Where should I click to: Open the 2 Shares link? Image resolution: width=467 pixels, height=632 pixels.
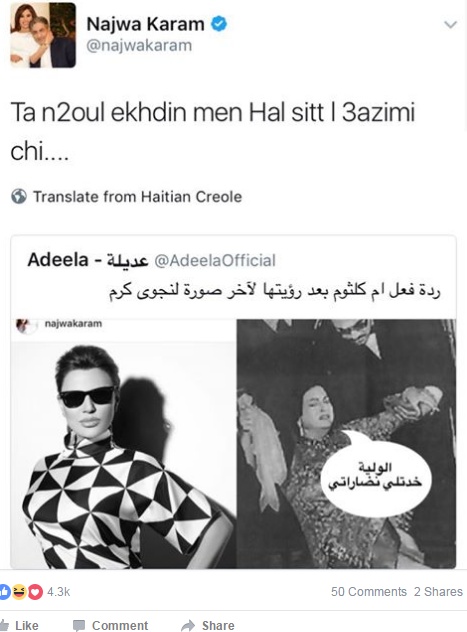point(438,592)
